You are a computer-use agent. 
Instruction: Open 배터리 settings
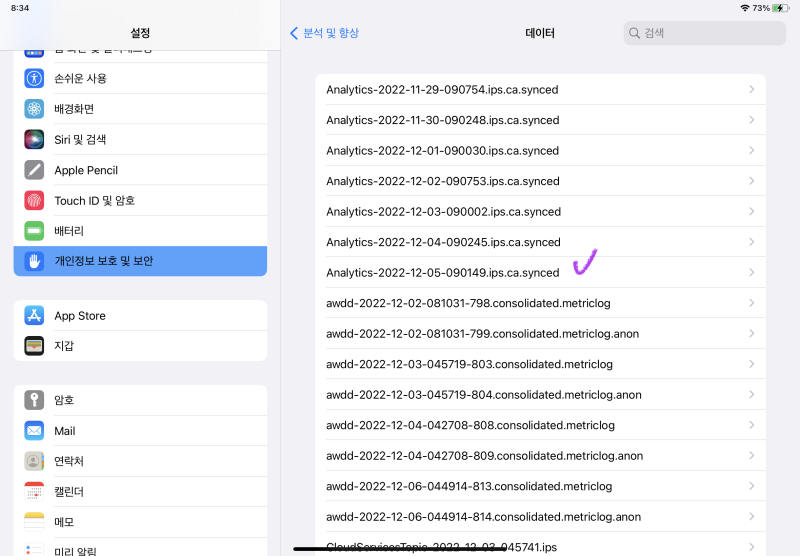click(x=140, y=231)
